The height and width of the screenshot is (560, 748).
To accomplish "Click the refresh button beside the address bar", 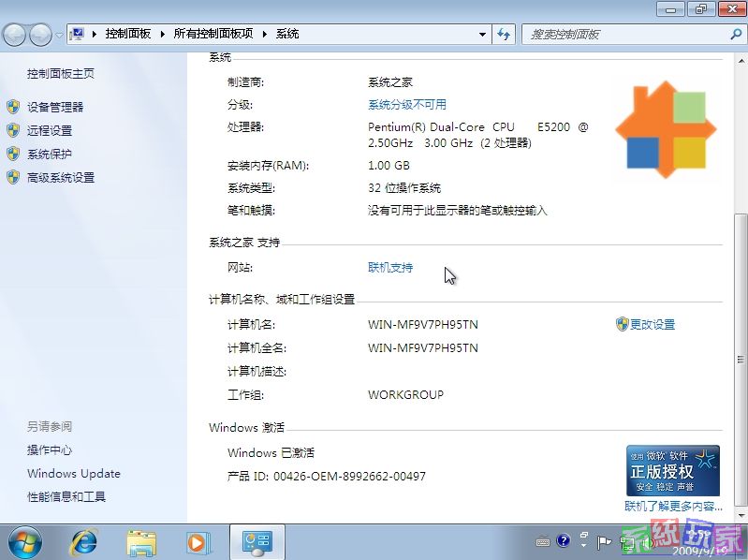I will click(x=504, y=35).
